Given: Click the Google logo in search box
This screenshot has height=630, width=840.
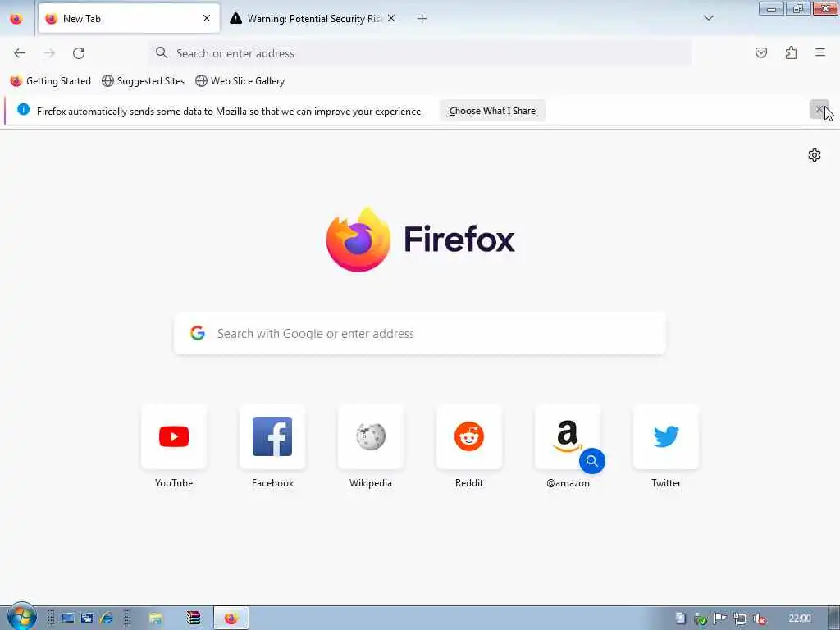Looking at the screenshot, I should 198,333.
